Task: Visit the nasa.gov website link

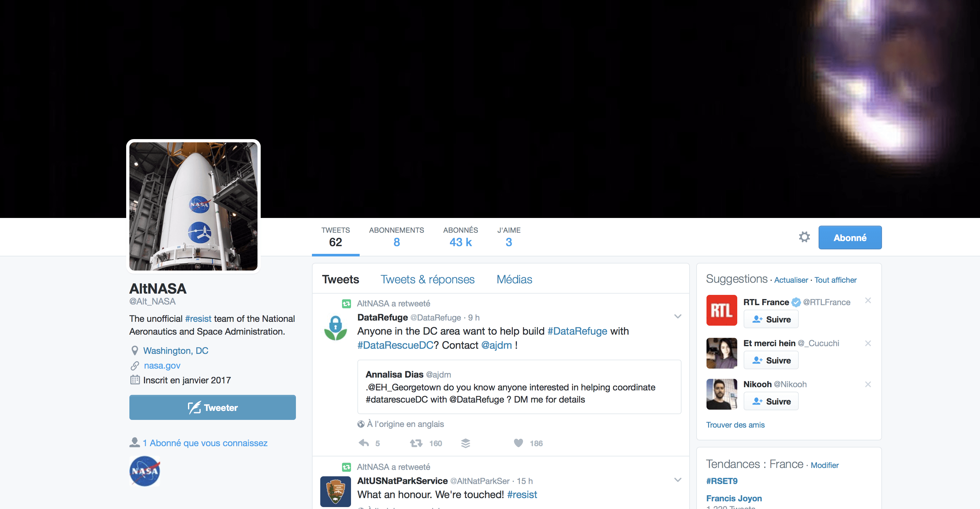Action: coord(162,365)
